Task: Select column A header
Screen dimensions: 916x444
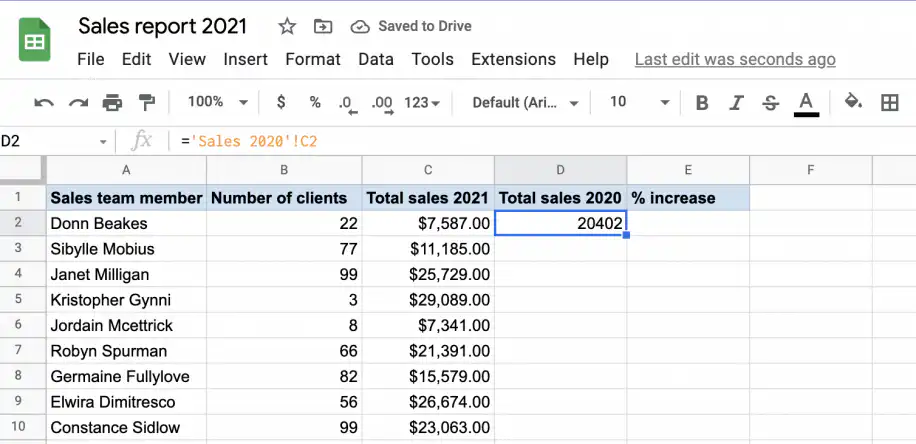Action: click(x=126, y=170)
